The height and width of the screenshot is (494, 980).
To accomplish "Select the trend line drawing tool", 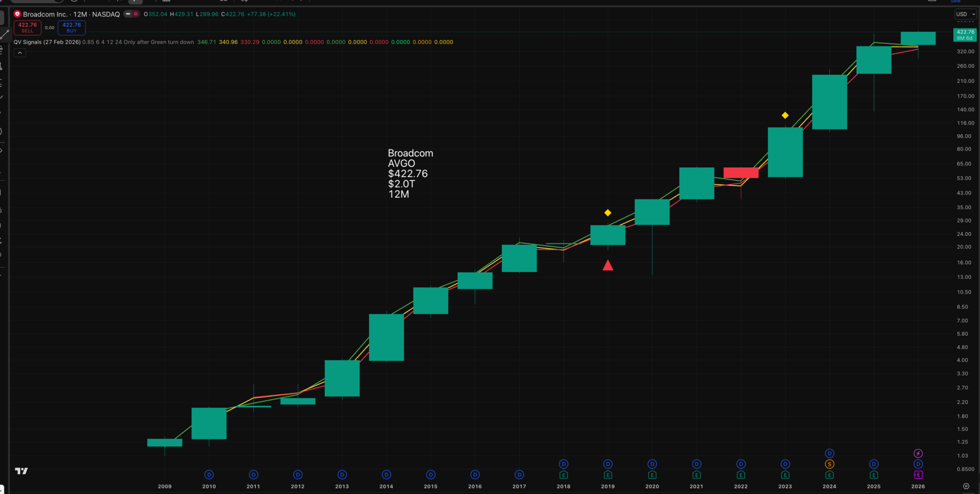I will (4, 34).
